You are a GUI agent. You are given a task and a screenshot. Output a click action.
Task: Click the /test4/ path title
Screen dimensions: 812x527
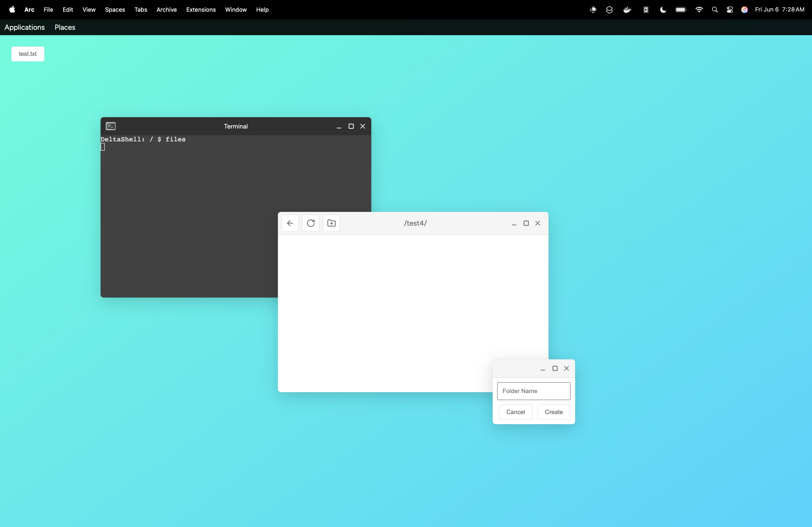point(415,223)
